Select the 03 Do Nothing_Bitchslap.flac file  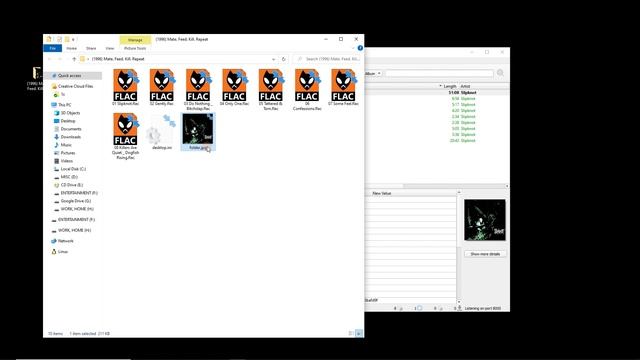[198, 90]
